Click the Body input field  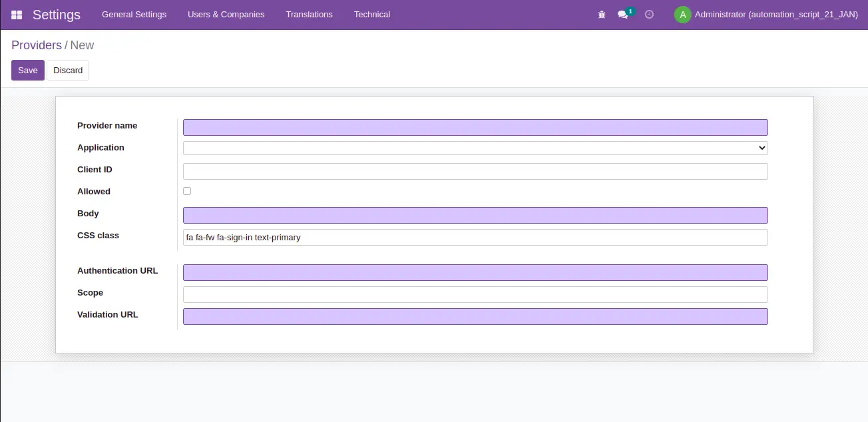tap(475, 215)
